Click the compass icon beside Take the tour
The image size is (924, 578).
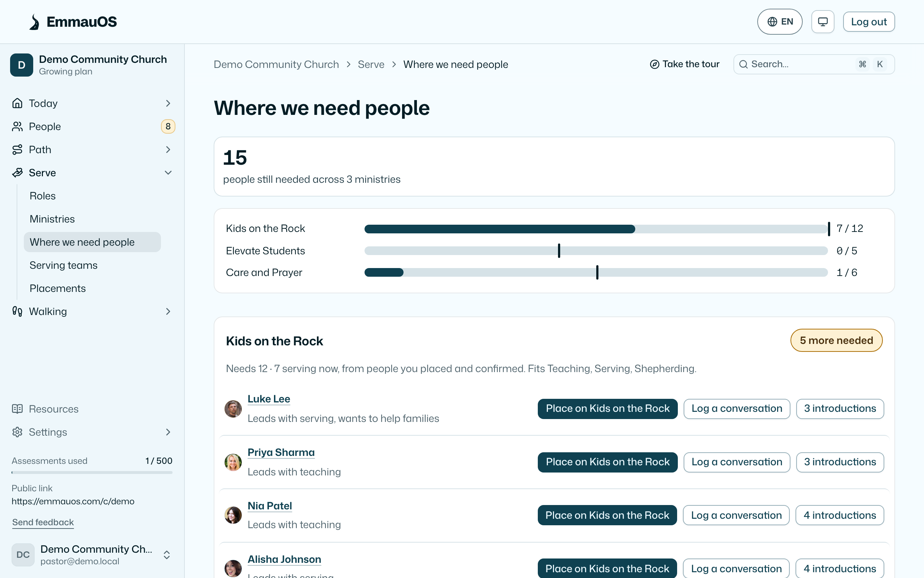654,64
